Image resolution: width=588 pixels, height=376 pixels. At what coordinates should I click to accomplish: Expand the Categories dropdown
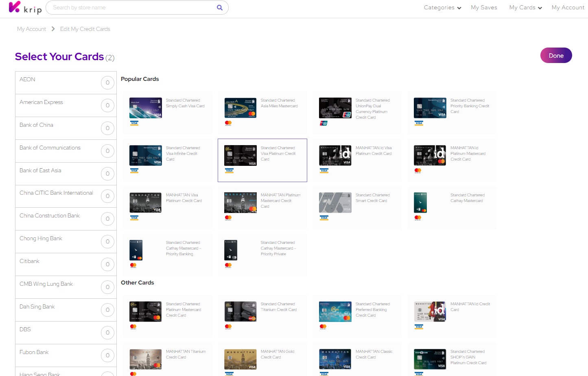(442, 7)
